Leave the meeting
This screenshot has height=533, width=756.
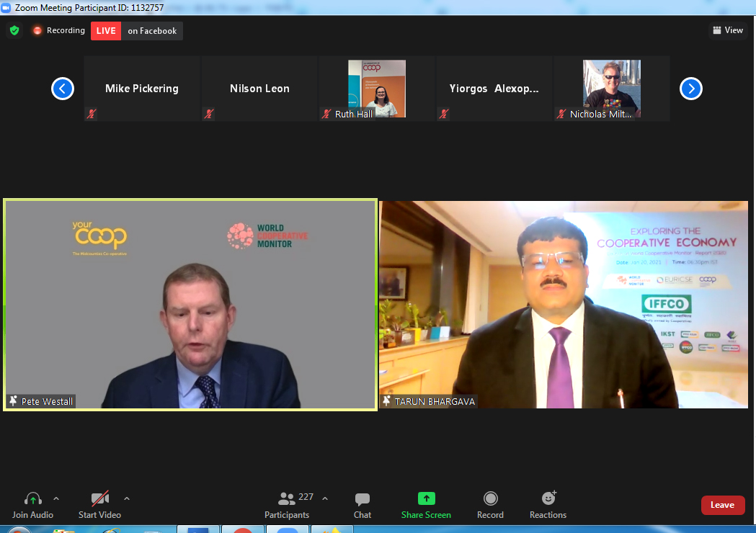(722, 505)
